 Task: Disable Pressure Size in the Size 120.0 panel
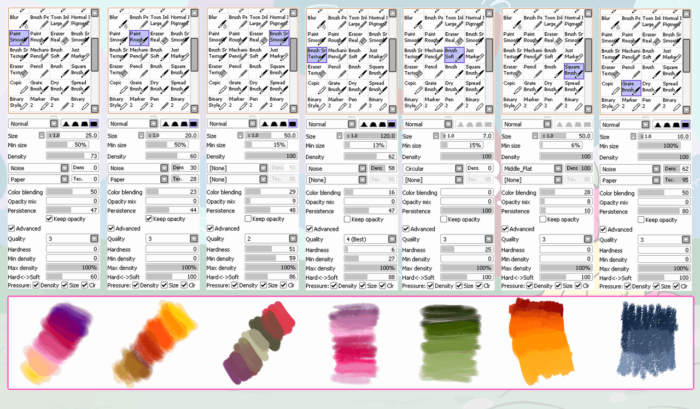[x=362, y=285]
